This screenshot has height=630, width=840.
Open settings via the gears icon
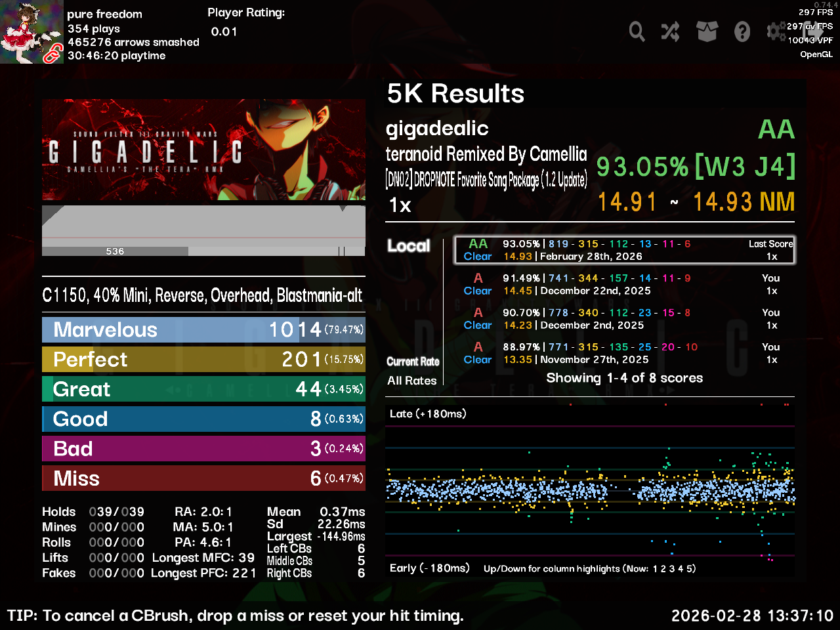[x=776, y=31]
